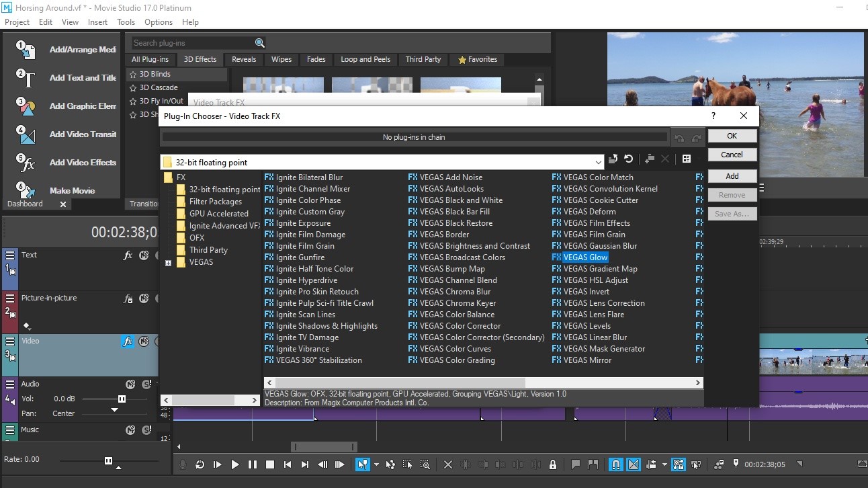Toggle the Lock event padlock icon

tap(553, 464)
